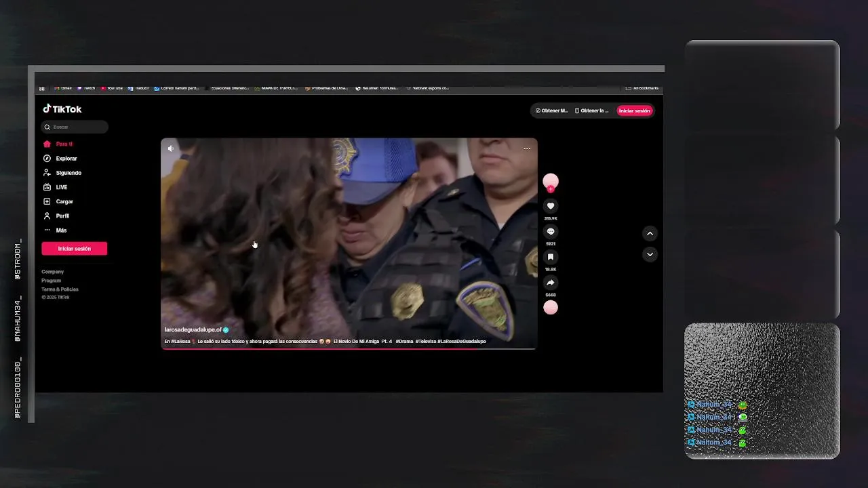Open the TikTok logo home link
This screenshot has height=488, width=868.
[62, 109]
